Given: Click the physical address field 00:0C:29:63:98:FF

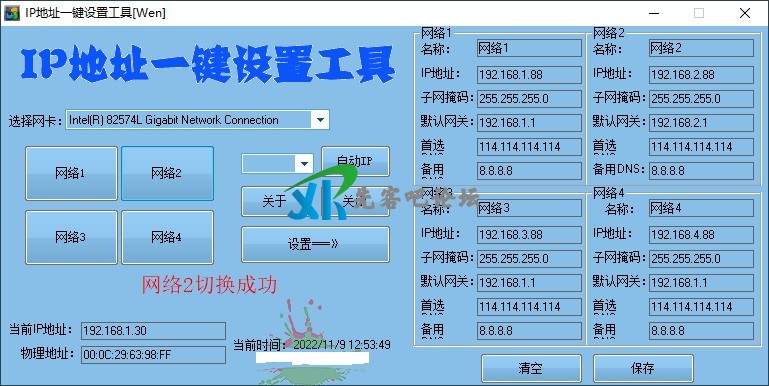Looking at the screenshot, I should (x=154, y=355).
